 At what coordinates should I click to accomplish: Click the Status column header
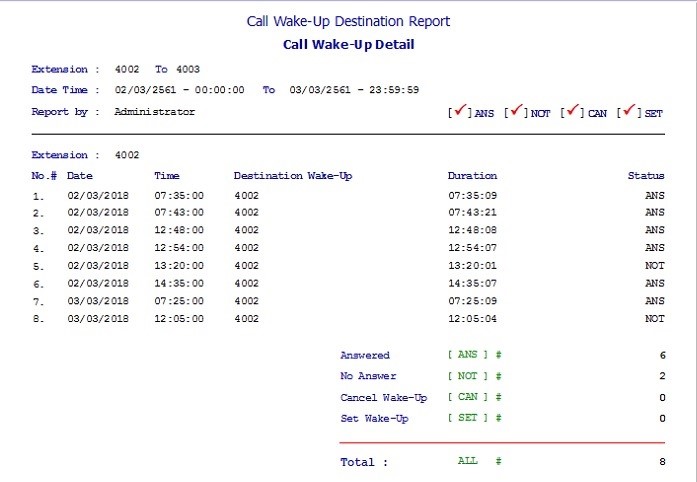[645, 176]
